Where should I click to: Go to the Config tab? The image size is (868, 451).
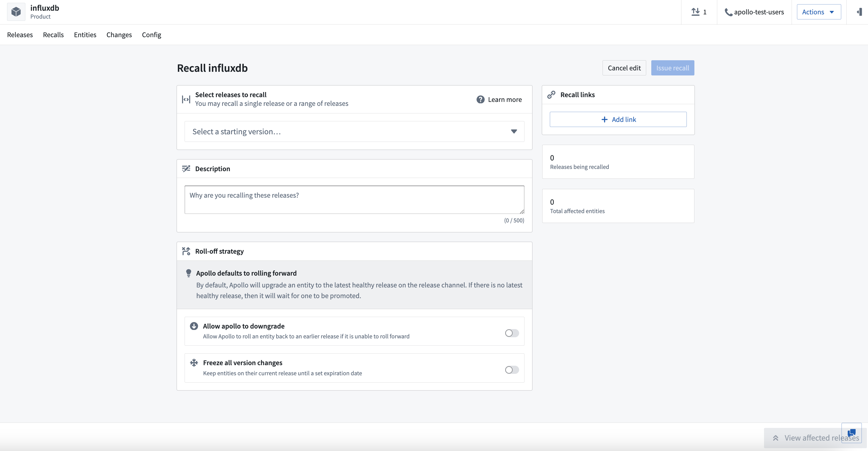click(152, 35)
